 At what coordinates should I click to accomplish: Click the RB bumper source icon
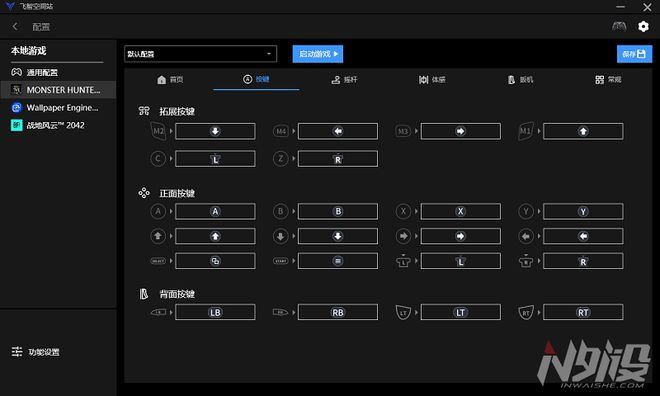pyautogui.click(x=281, y=312)
